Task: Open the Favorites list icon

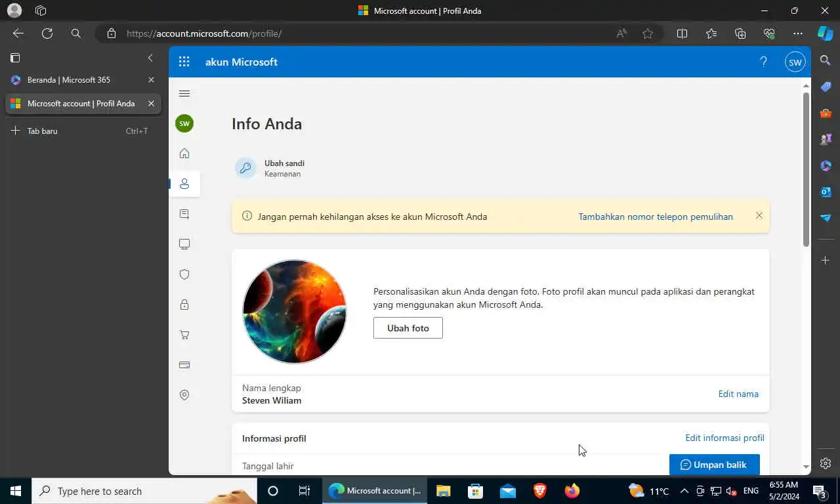Action: pyautogui.click(x=711, y=33)
